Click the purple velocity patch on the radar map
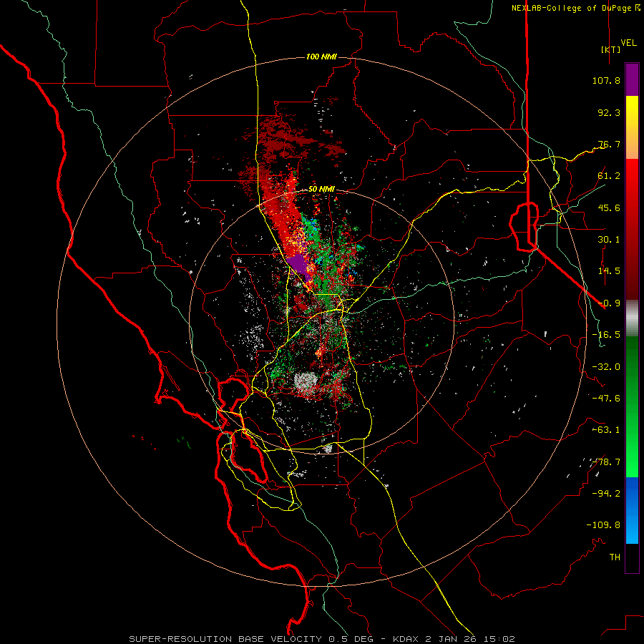This screenshot has width=644, height=644. [298, 265]
